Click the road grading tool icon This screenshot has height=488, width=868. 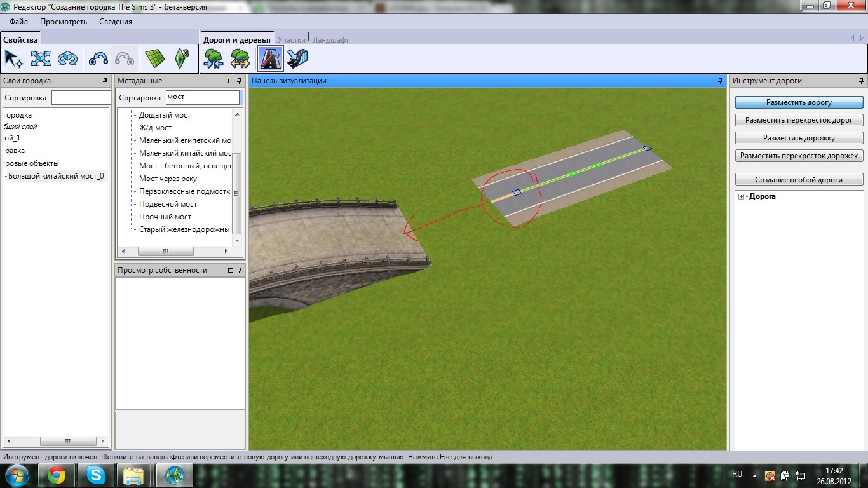point(297,59)
